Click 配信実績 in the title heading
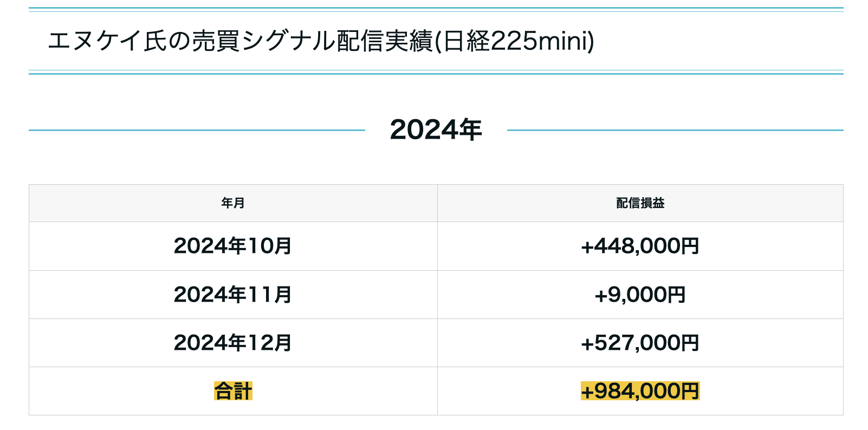868x430 pixels. pos(385,41)
